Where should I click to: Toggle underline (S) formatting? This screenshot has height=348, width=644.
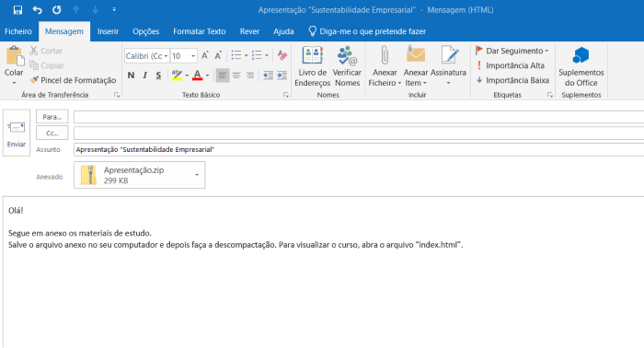click(x=158, y=75)
